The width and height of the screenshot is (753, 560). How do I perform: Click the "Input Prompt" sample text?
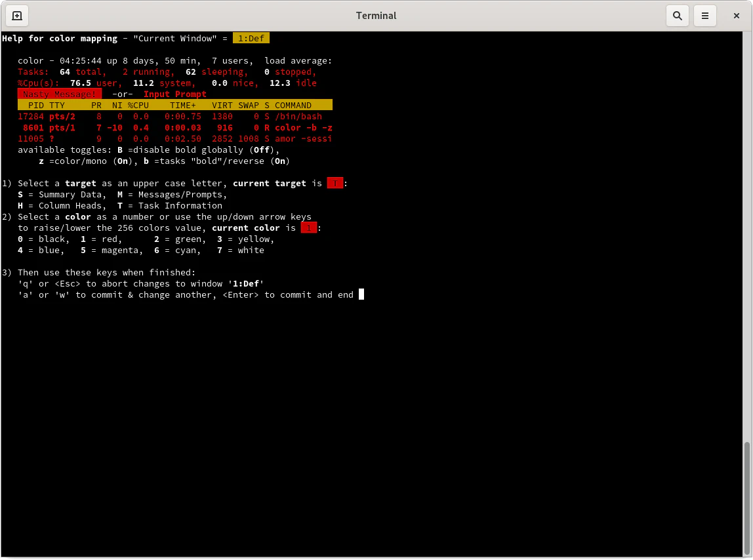pos(174,94)
